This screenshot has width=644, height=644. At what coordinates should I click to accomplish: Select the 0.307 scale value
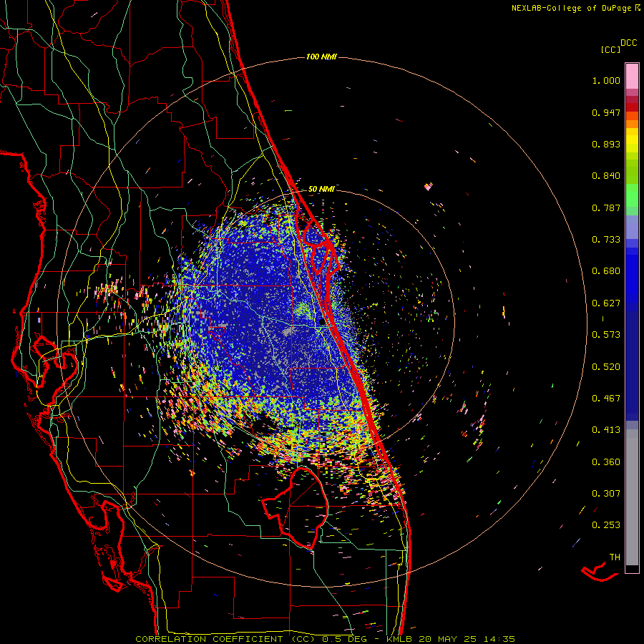point(606,494)
